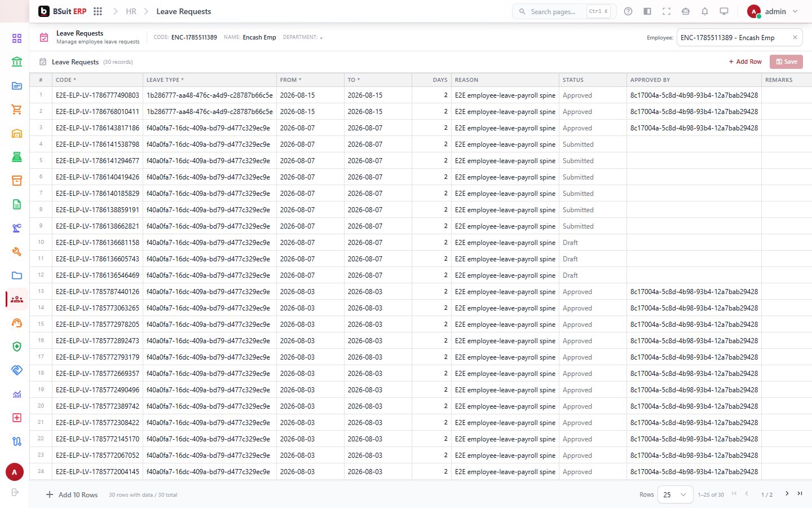Screen dimensions: 812x508
Task: Open the green shield module icon
Action: (17, 347)
